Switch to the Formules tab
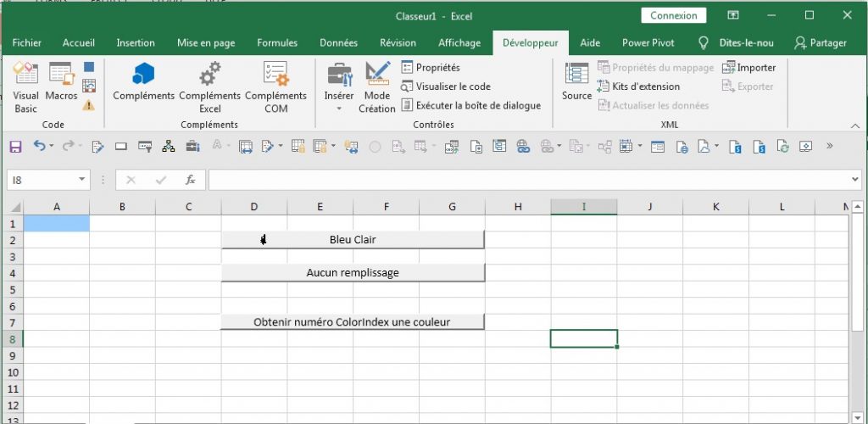 (x=277, y=42)
